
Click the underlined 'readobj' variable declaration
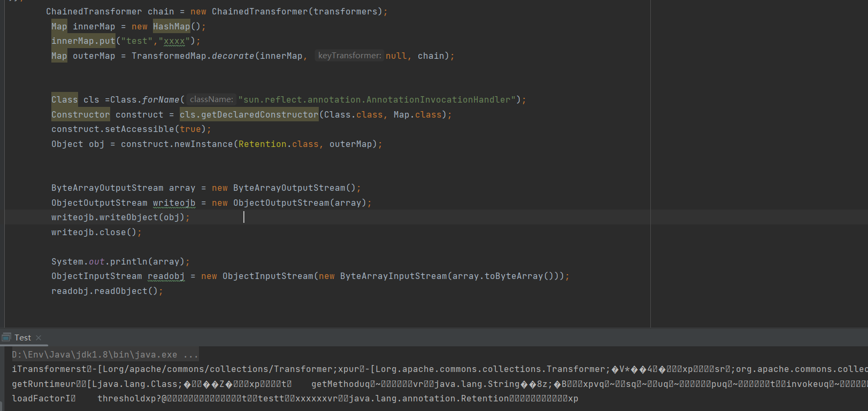[x=166, y=276]
